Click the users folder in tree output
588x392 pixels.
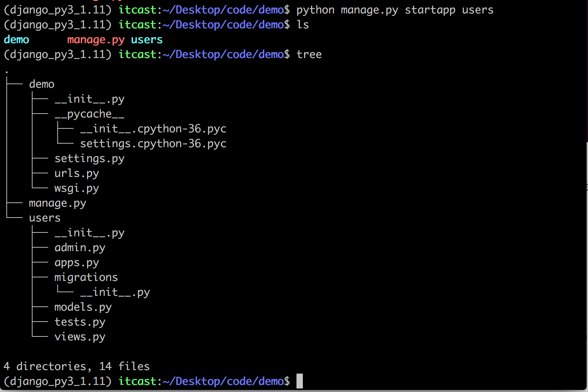point(45,218)
